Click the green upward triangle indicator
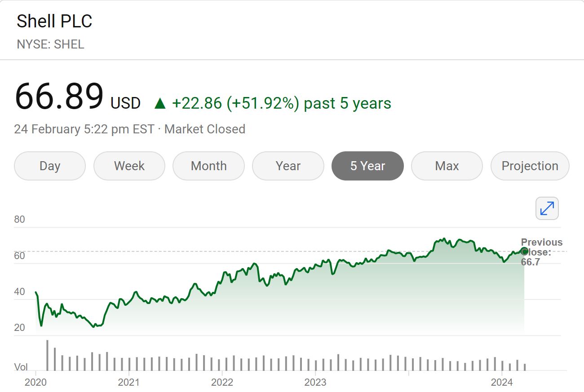 click(x=160, y=102)
